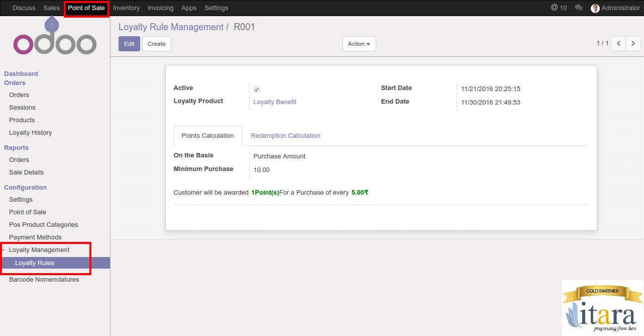Open the Administrator user menu
644x336 pixels.
tap(617, 8)
